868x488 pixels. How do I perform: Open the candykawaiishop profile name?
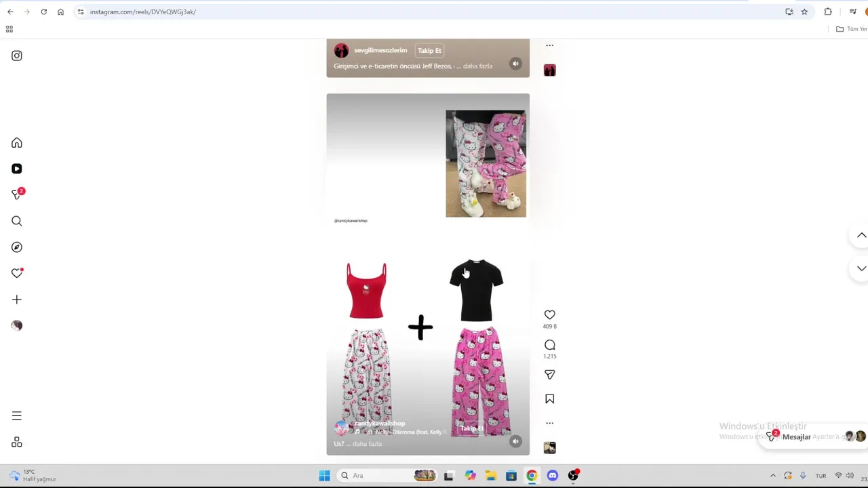pos(380,424)
